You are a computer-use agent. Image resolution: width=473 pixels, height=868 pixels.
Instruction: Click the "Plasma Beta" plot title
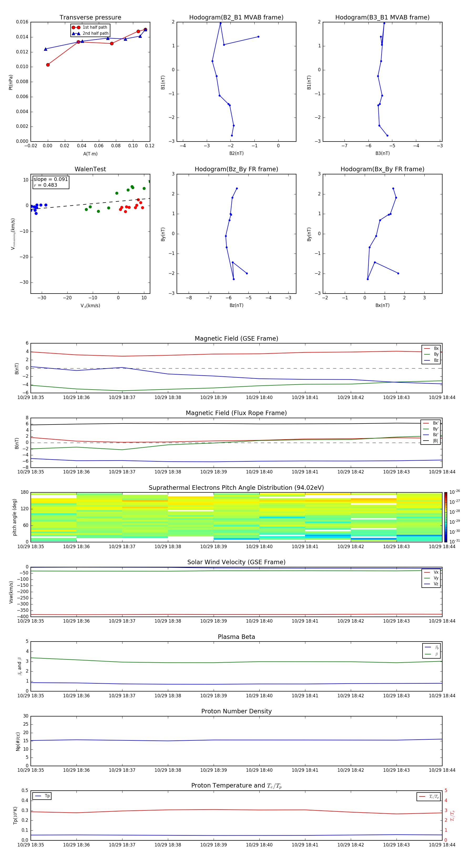[x=236, y=637]
